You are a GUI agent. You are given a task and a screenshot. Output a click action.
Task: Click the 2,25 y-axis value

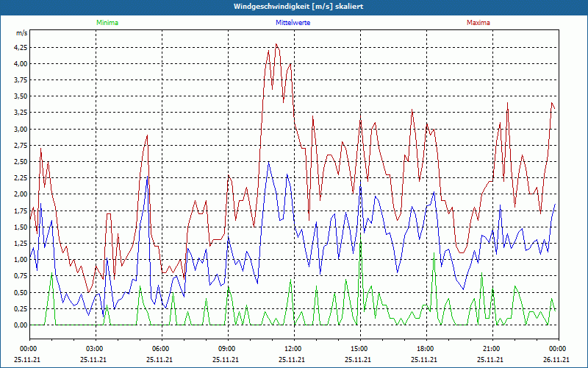21,178
